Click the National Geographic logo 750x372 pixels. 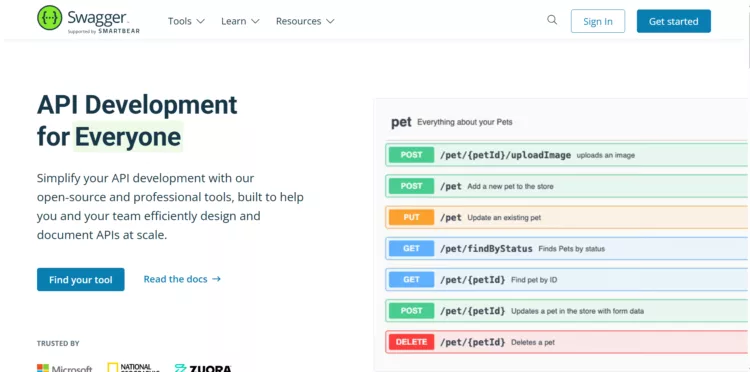coord(133,368)
